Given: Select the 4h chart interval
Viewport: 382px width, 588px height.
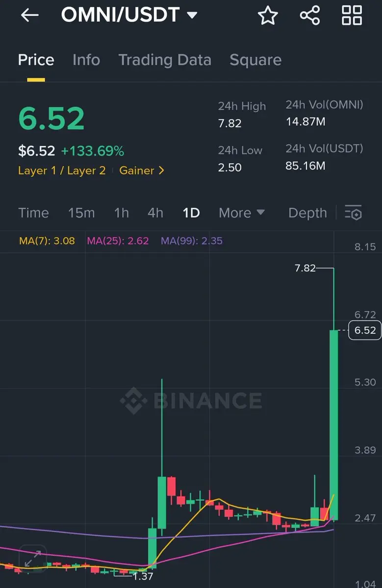Looking at the screenshot, I should click(155, 213).
